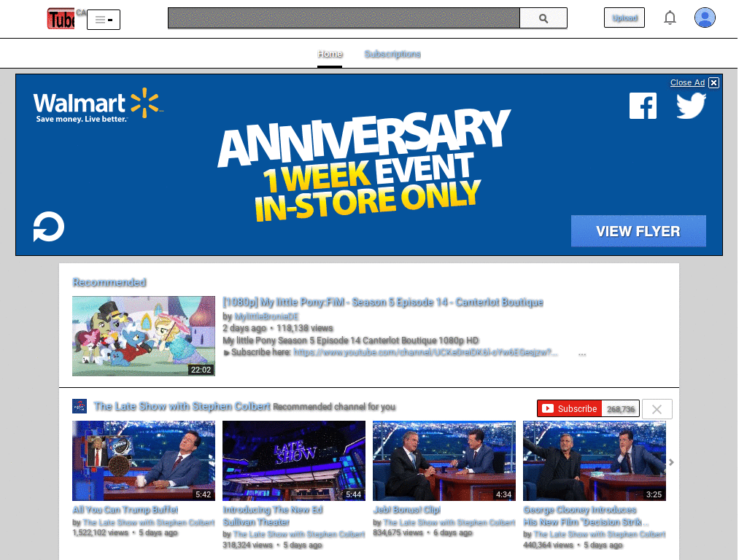Click the 268,736 subscriber count
Viewport: 747px width, 560px height.
(x=621, y=409)
